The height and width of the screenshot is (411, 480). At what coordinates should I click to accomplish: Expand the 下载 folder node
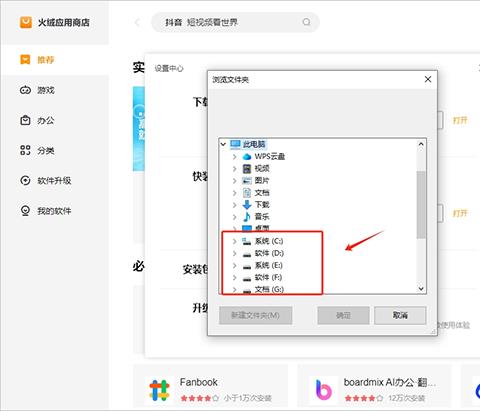(234, 205)
